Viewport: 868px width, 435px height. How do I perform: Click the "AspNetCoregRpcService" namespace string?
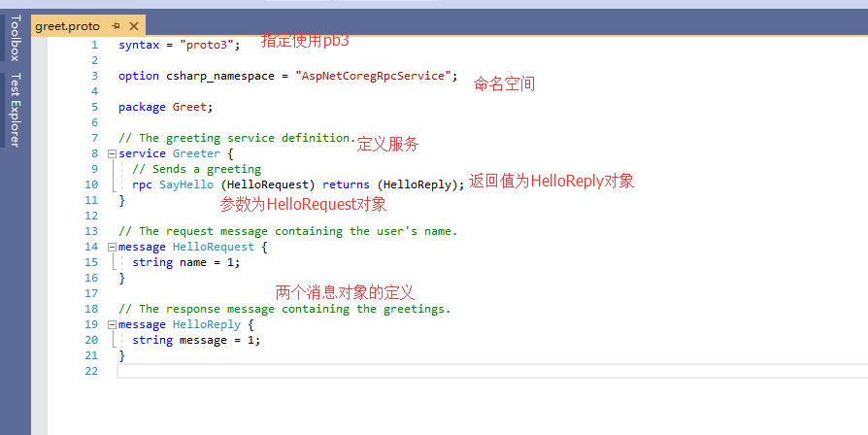[x=375, y=76]
